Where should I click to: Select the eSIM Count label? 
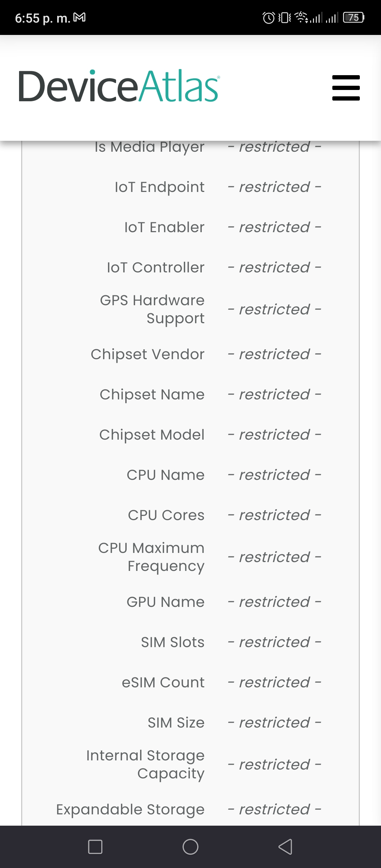coord(163,682)
